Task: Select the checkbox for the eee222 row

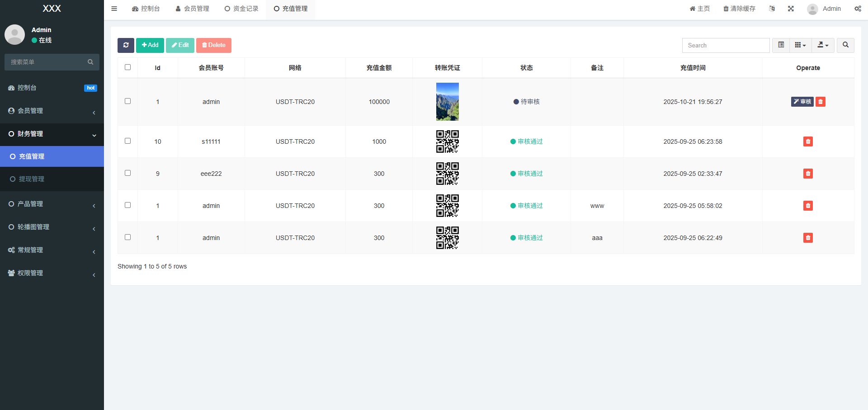Action: (x=128, y=173)
